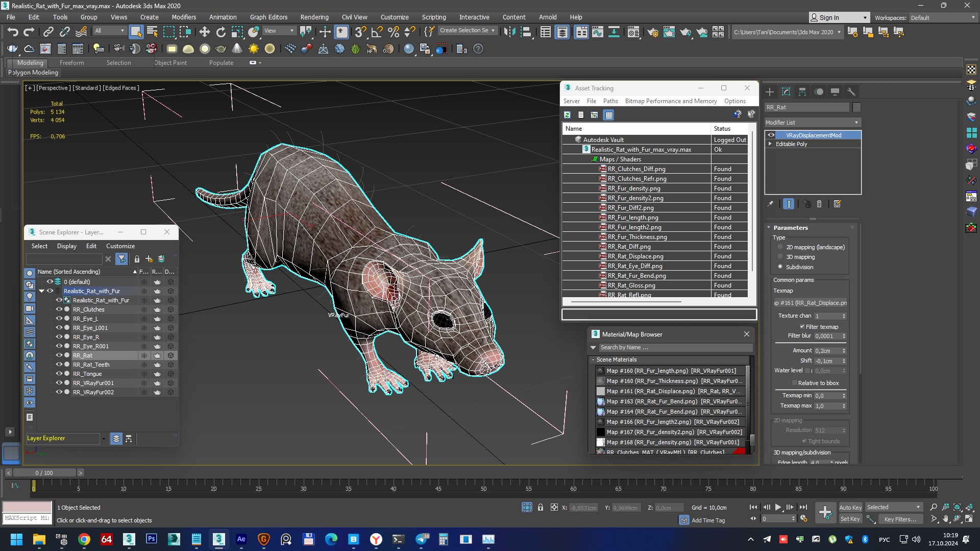Viewport: 980px width, 551px height.
Task: Click the Play Animation button
Action: pyautogui.click(x=778, y=507)
